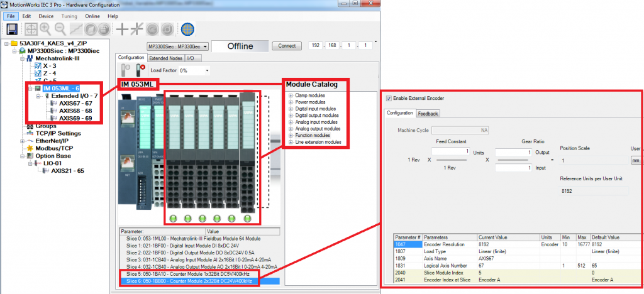Collapse the Mechatrolink-III tree node
This screenshot has height=294, width=644.
pos(22,58)
